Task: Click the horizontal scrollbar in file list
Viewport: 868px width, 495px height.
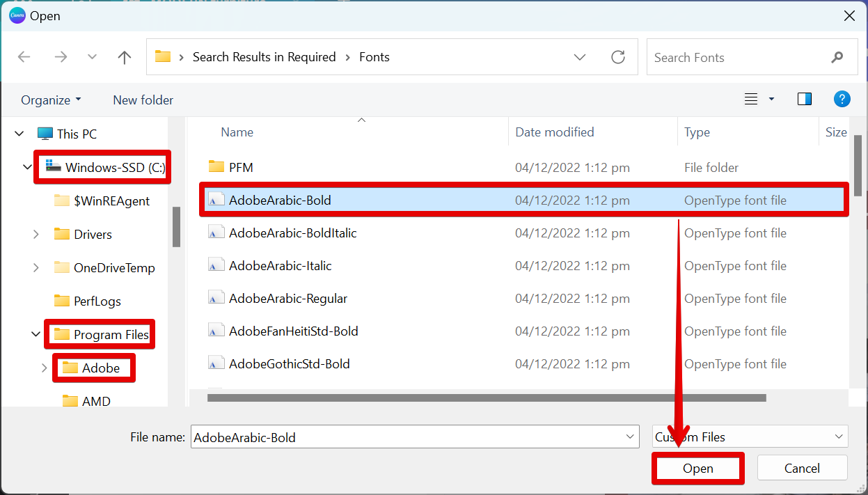Action: [486, 398]
